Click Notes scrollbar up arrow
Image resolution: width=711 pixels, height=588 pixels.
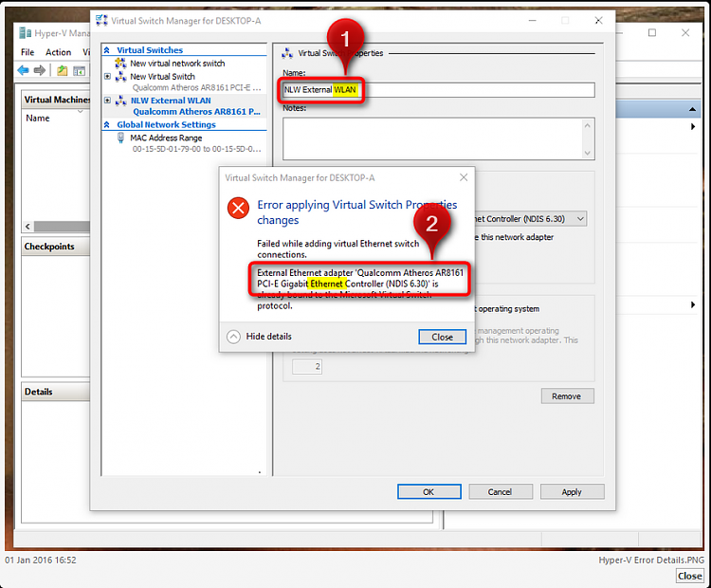click(x=588, y=125)
